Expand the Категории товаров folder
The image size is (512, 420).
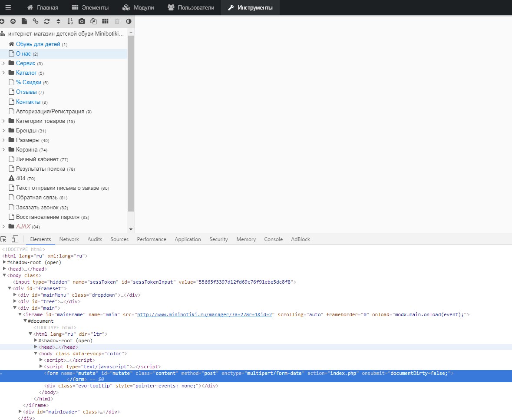[3, 121]
